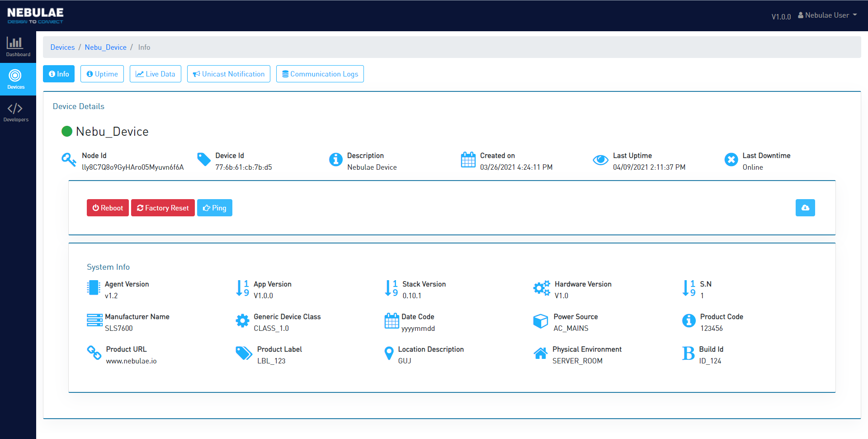
Task: Click the AC_MAINS power source value
Action: (x=571, y=328)
